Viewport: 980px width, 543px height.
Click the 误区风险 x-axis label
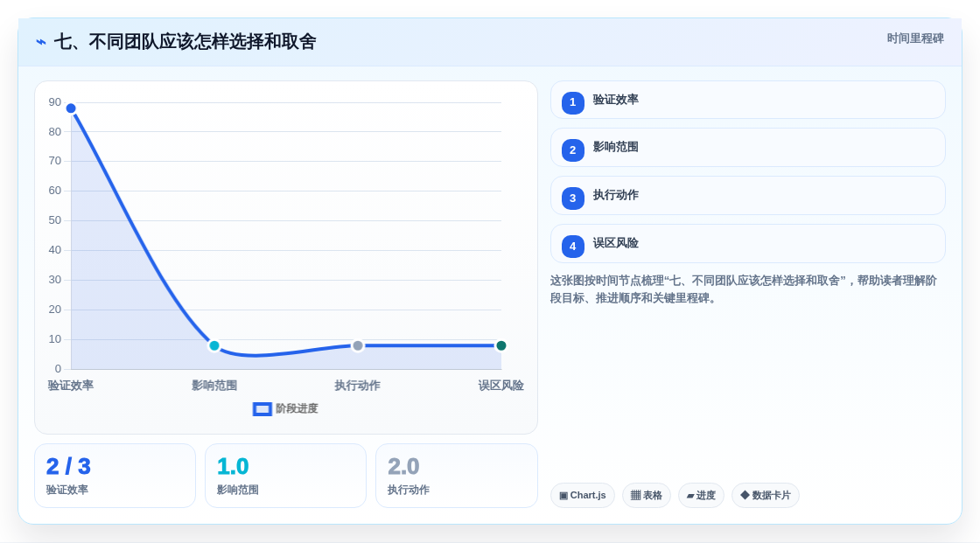click(x=500, y=386)
